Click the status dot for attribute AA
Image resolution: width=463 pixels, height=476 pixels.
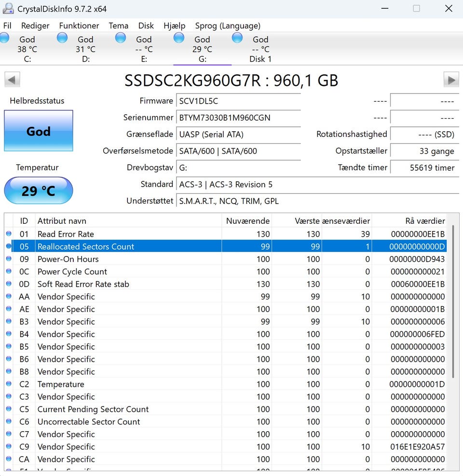click(9, 296)
